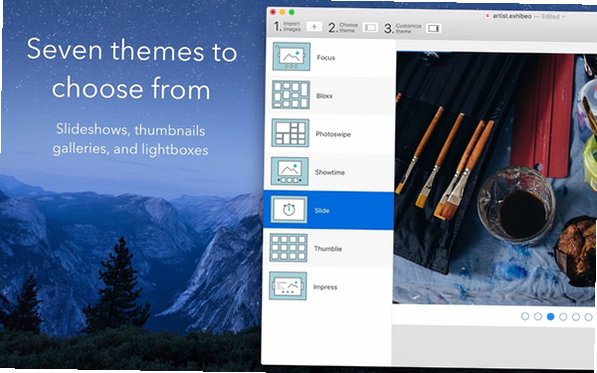Click the artist.exhibeo document icon in title bar
Screen dimensions: 597x373
pyautogui.click(x=487, y=16)
